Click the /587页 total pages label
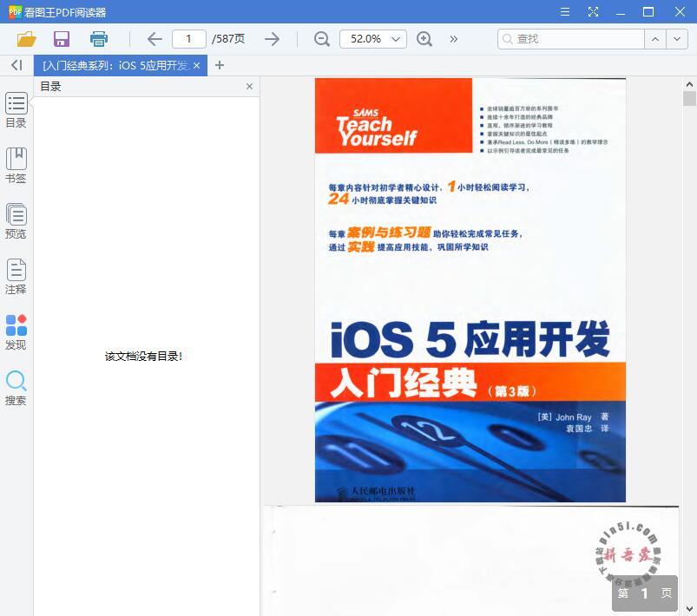697x616 pixels. 228,39
